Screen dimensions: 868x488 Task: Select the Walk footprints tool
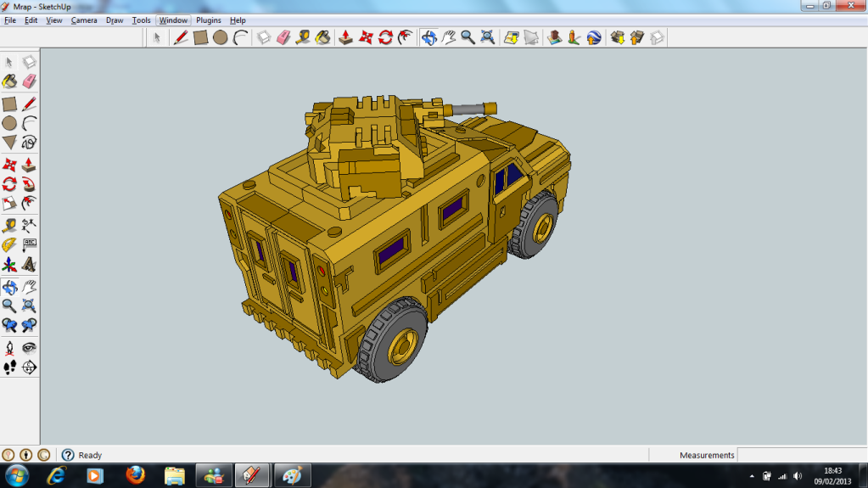click(x=9, y=367)
